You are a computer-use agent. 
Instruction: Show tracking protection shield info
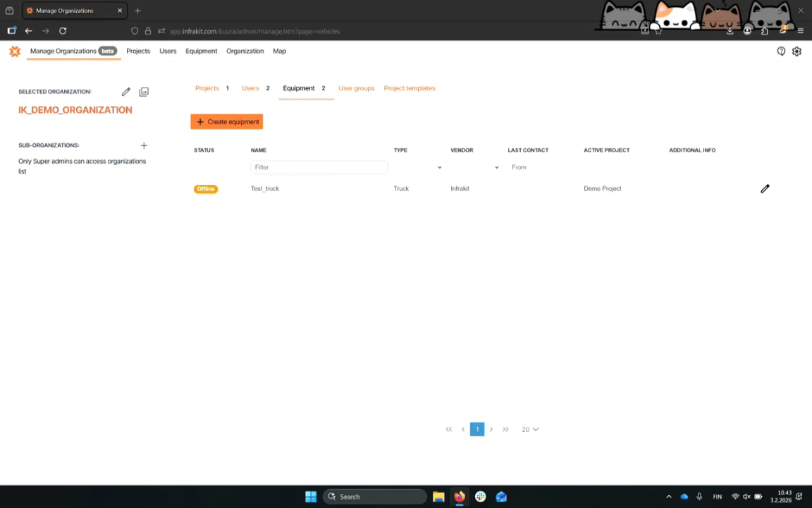coord(135,31)
